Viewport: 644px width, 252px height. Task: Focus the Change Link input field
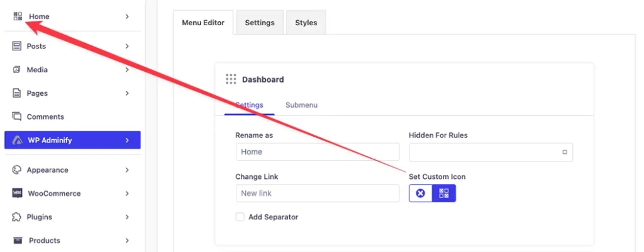318,193
